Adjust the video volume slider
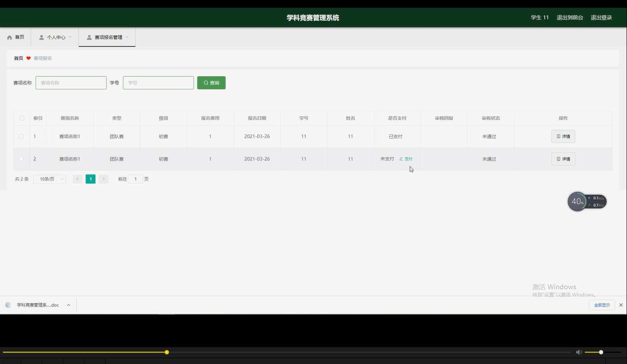 pos(603,352)
